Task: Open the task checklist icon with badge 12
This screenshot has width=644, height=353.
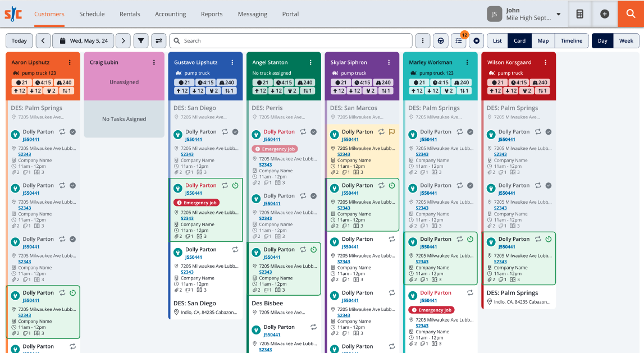Action: (x=459, y=40)
